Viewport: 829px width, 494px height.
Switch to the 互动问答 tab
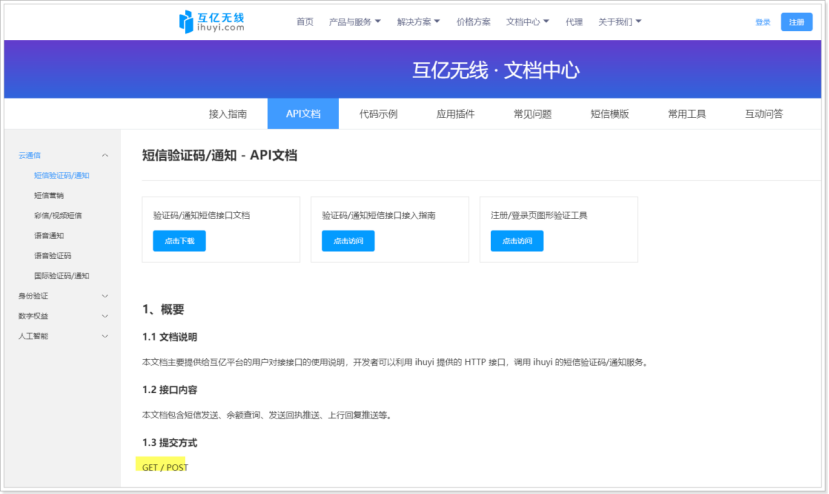[x=764, y=114]
